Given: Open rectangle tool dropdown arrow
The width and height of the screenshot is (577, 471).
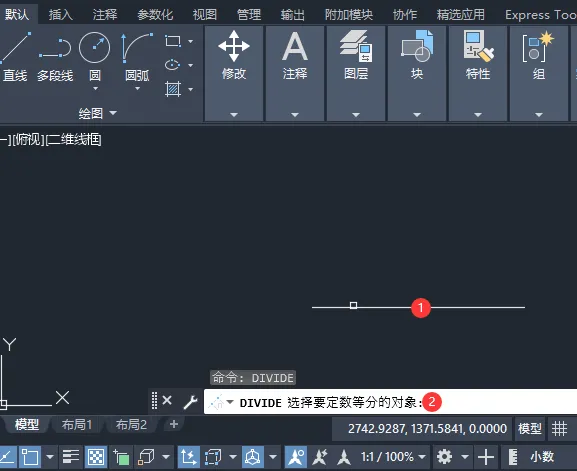Looking at the screenshot, I should click(190, 41).
